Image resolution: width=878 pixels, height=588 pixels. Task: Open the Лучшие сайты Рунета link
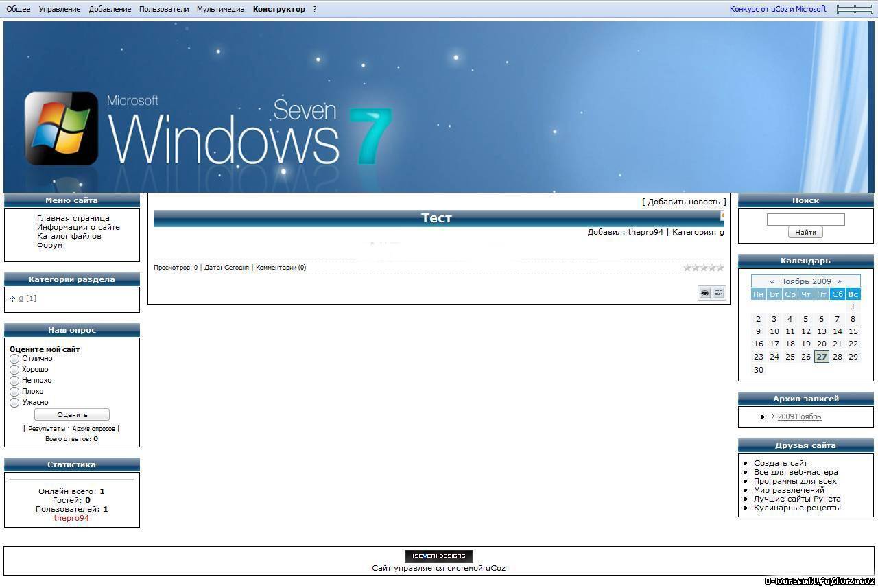click(x=797, y=499)
